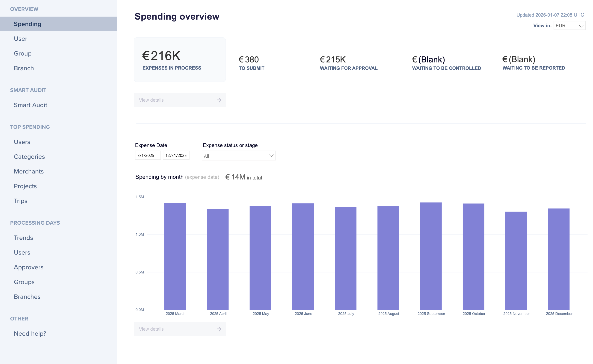Click the EUR dropdown chevron arrow
Screen dimensions: 593x364
[581, 26]
